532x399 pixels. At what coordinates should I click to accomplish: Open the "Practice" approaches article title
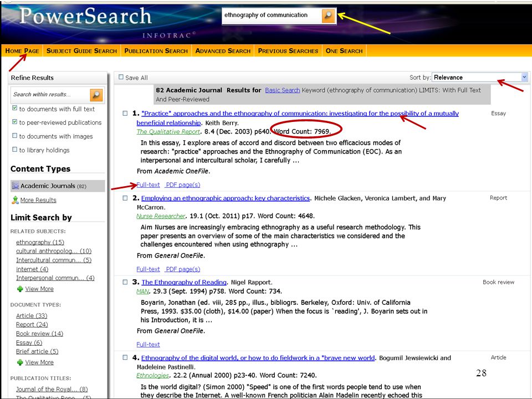click(300, 114)
